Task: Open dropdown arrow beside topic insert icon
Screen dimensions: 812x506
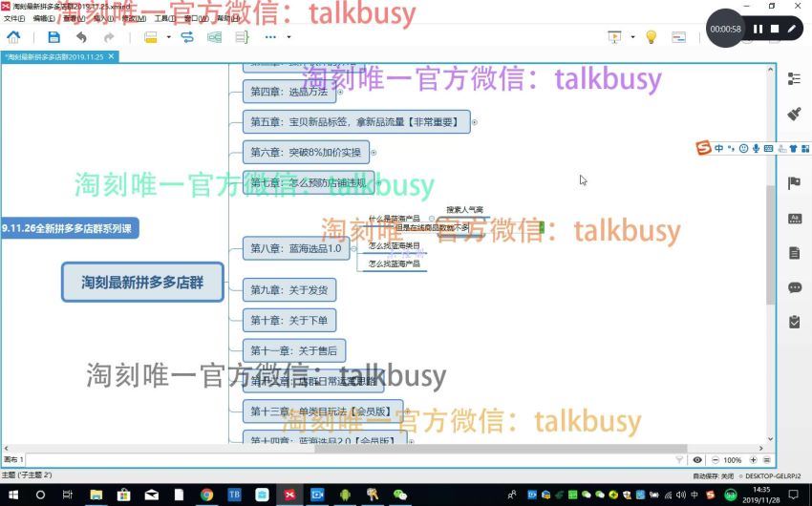Action: [168, 37]
